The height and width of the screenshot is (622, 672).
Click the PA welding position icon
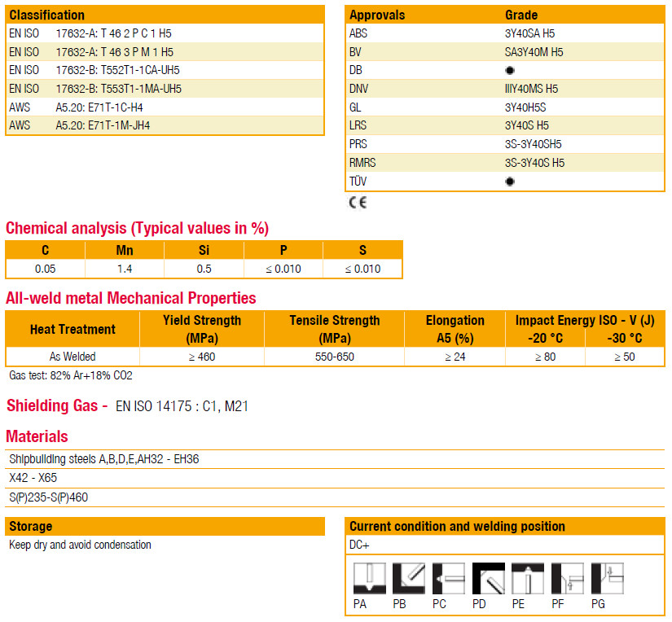click(x=369, y=579)
